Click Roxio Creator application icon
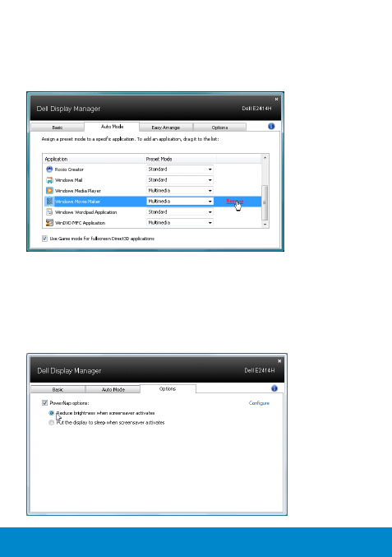 tap(49, 169)
